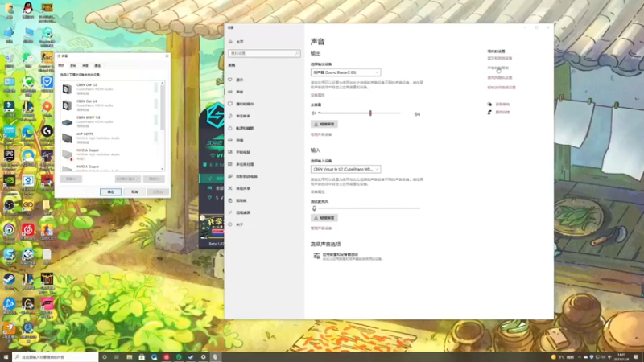Switch to Sounds tab in Sound dialog
Image resolution: width=644 pixels, height=362 pixels.
(x=85, y=66)
